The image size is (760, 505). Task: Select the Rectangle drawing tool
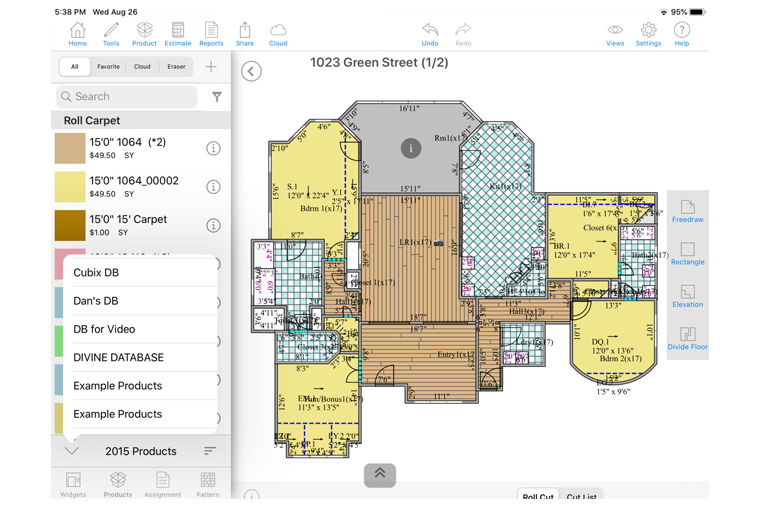click(x=687, y=254)
